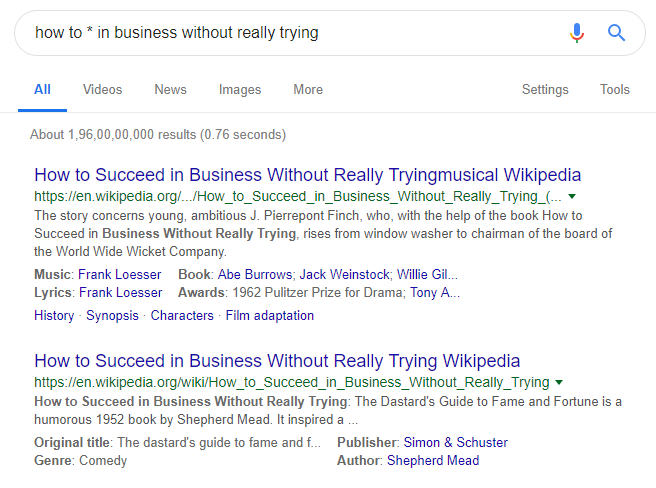Select the All results tab

[42, 90]
